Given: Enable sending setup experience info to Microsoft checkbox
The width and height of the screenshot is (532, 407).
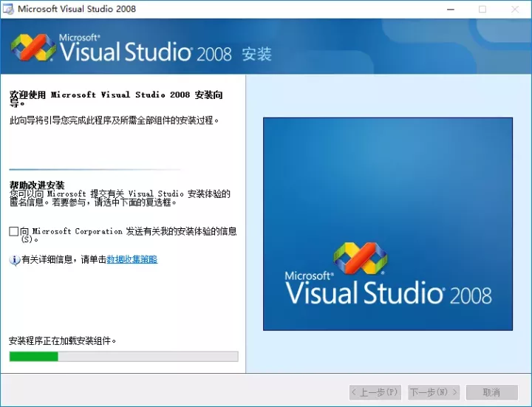Looking at the screenshot, I should pyautogui.click(x=14, y=232).
